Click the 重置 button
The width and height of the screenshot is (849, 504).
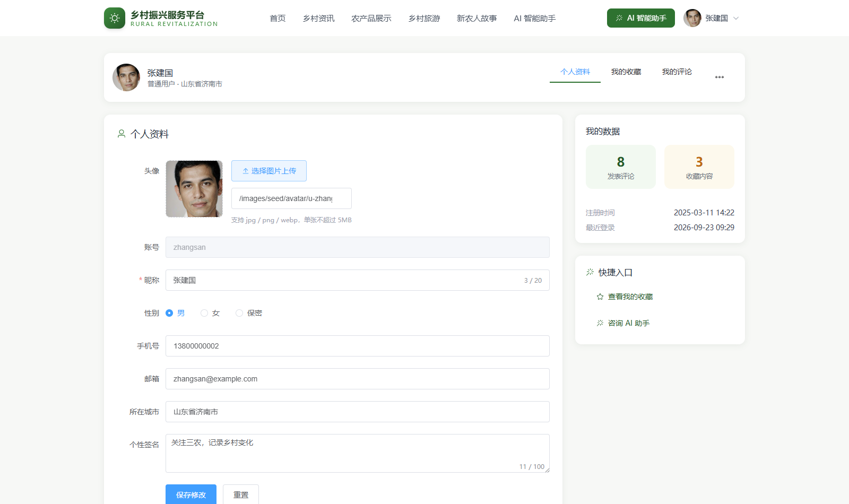[x=241, y=494]
